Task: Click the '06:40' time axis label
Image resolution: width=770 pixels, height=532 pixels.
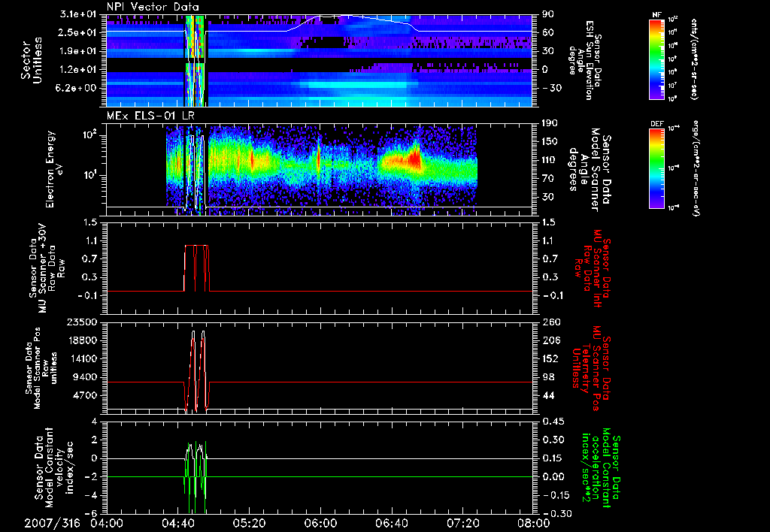Action: (x=391, y=523)
